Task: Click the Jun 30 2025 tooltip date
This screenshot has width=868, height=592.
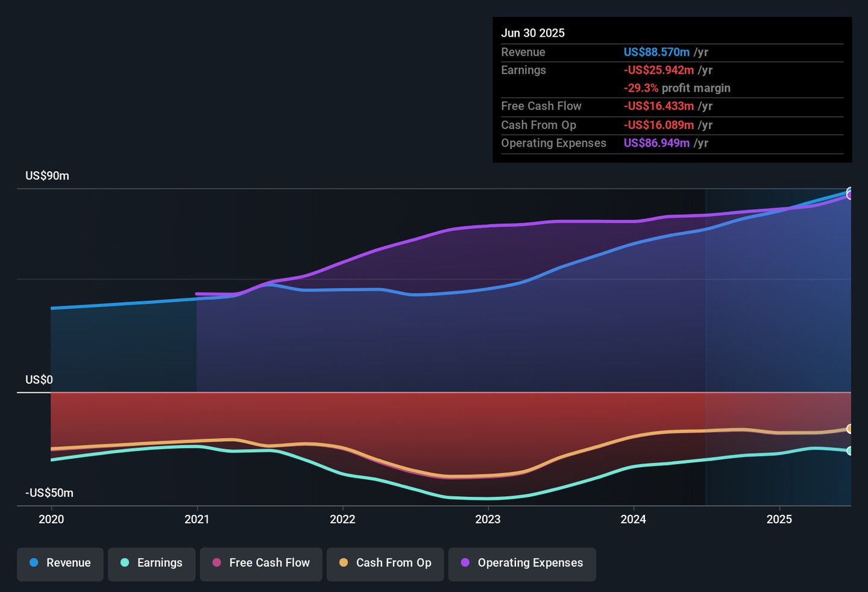Action: [x=533, y=33]
